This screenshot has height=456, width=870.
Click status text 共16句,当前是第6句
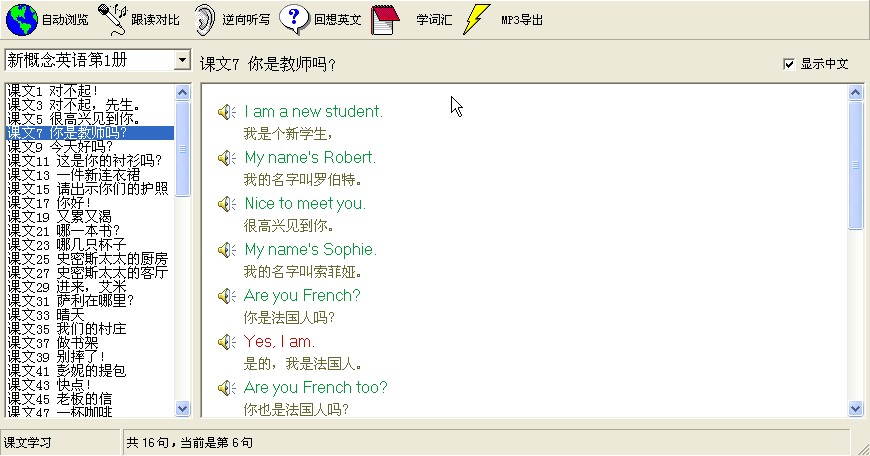coord(189,443)
